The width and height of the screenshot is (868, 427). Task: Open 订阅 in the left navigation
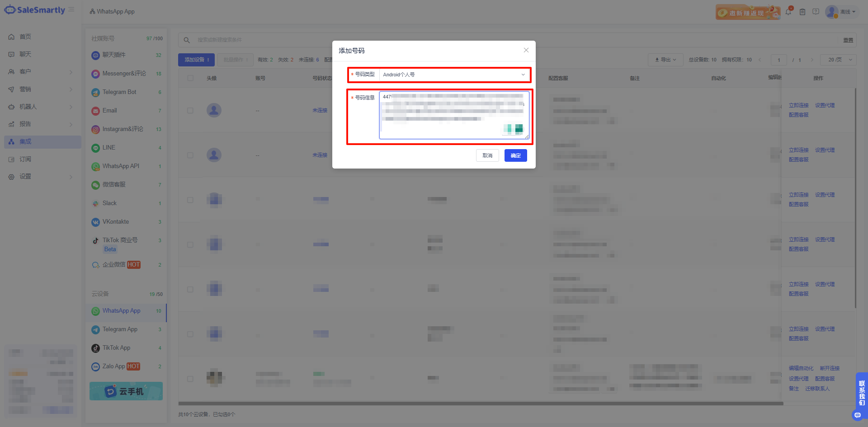(x=42, y=159)
